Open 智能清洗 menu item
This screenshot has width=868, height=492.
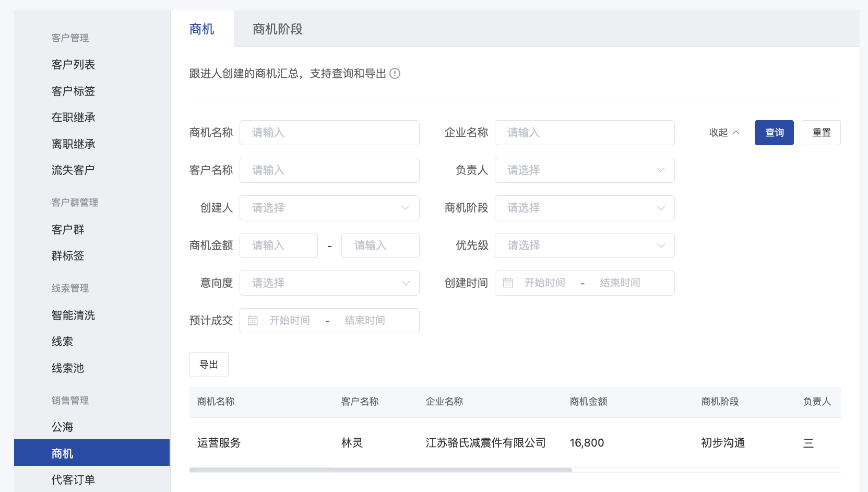coord(73,315)
